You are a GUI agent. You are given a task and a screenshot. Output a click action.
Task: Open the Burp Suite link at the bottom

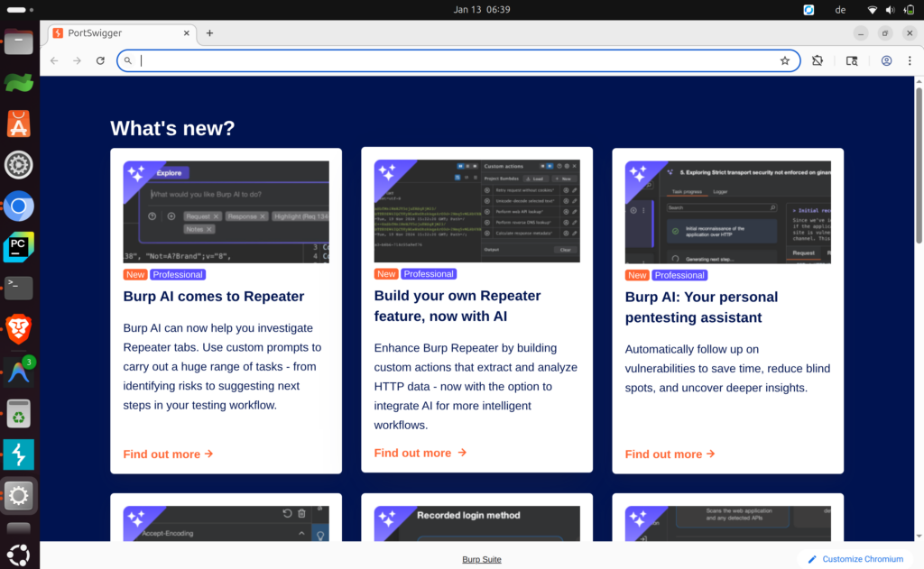[x=481, y=559]
